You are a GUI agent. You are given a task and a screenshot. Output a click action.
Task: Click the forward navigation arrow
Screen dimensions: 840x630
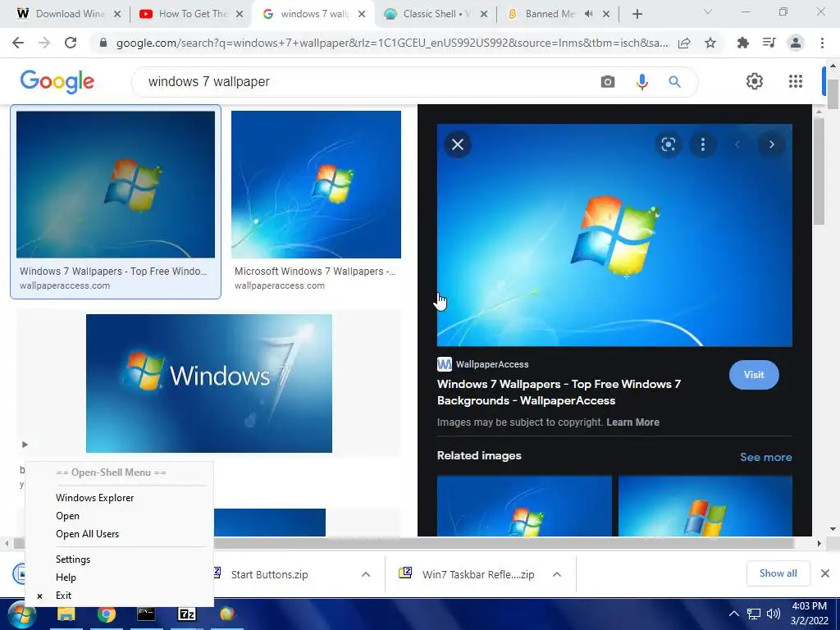click(44, 43)
